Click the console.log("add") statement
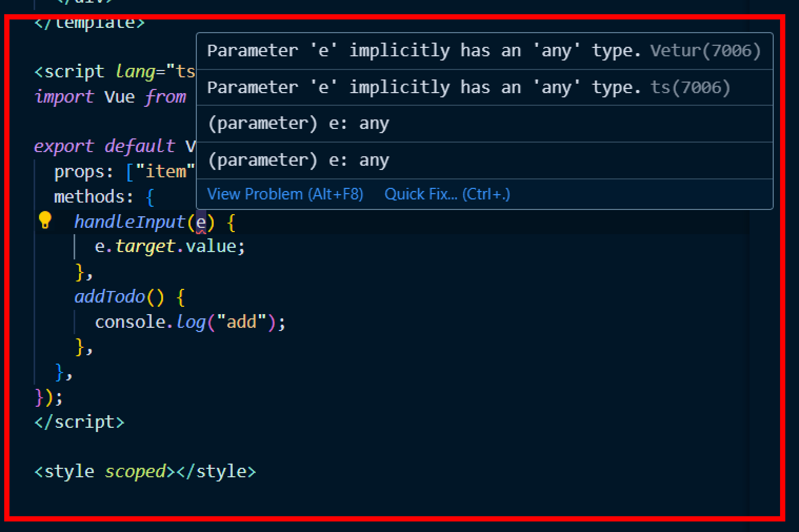Viewport: 799px width, 532px height. point(190,322)
